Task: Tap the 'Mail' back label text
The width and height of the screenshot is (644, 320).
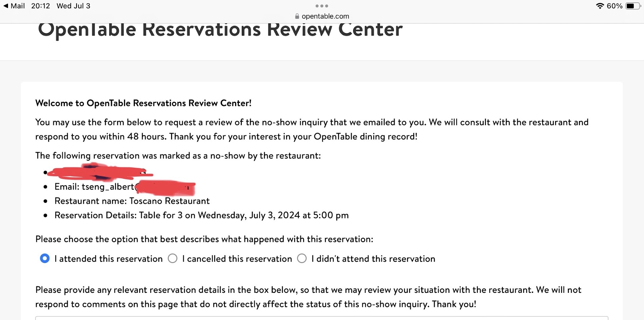Action: pyautogui.click(x=17, y=6)
